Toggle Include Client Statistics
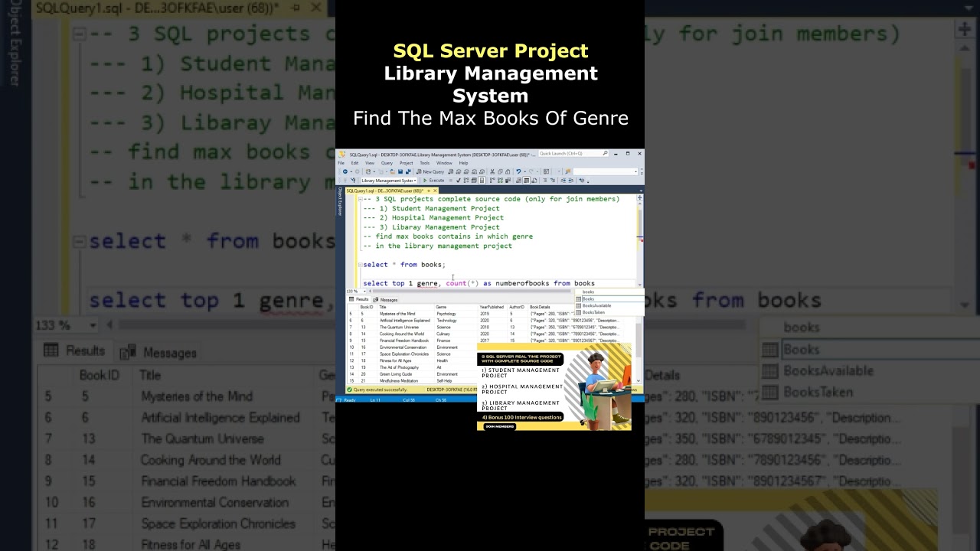 point(508,181)
